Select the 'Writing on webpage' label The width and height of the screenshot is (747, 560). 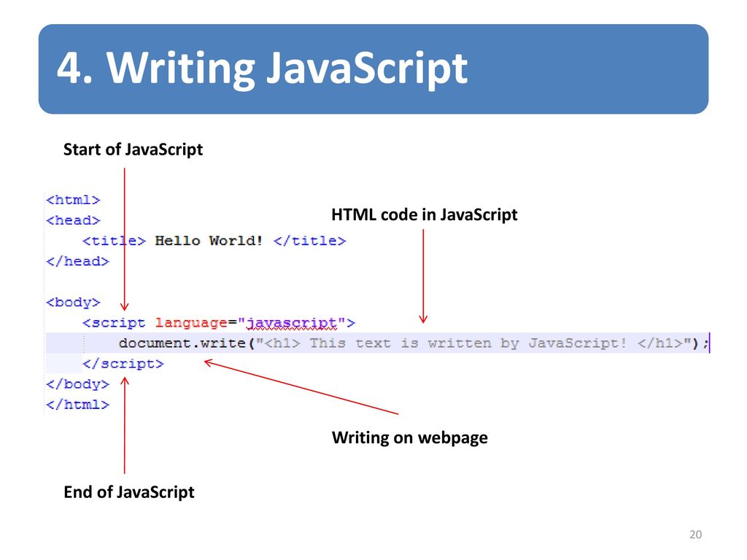[410, 437]
